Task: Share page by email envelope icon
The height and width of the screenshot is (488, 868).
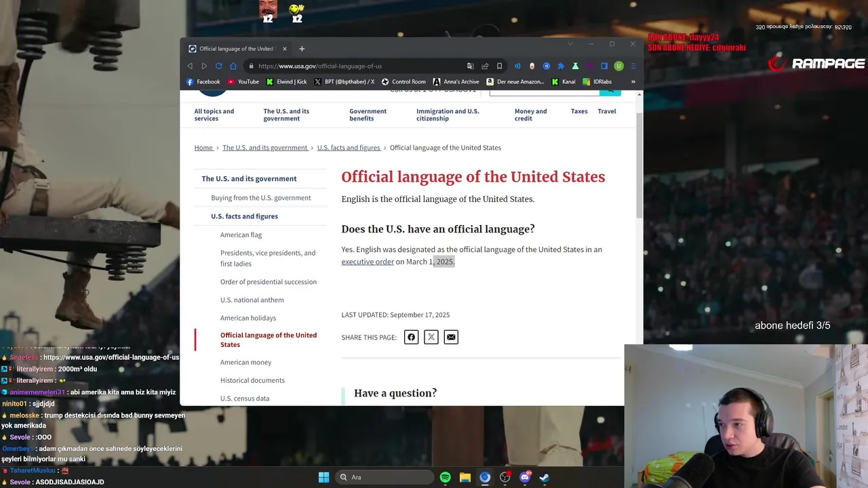Action: coord(451,337)
